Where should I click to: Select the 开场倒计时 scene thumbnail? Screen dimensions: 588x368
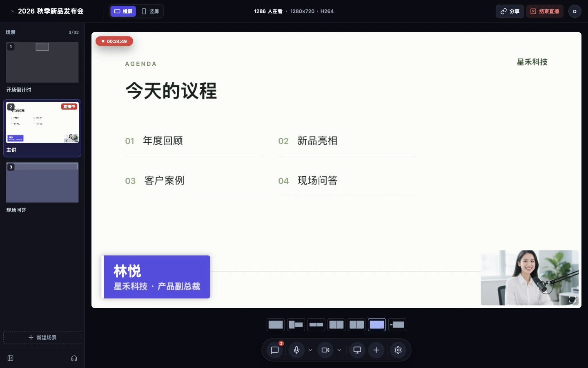click(x=42, y=62)
